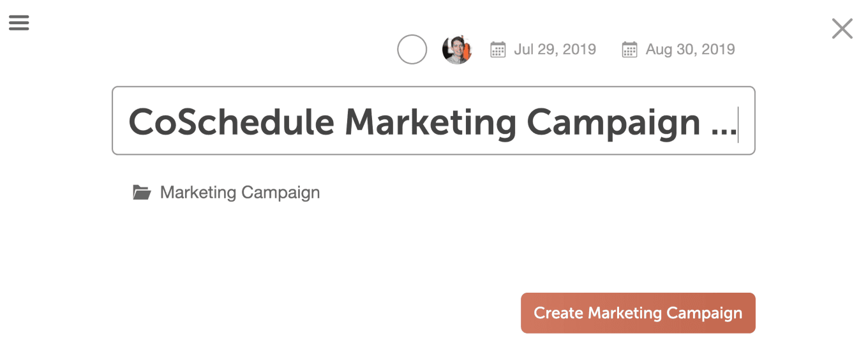Click Create Marketing Campaign button
The width and height of the screenshot is (868, 352).
click(x=638, y=313)
